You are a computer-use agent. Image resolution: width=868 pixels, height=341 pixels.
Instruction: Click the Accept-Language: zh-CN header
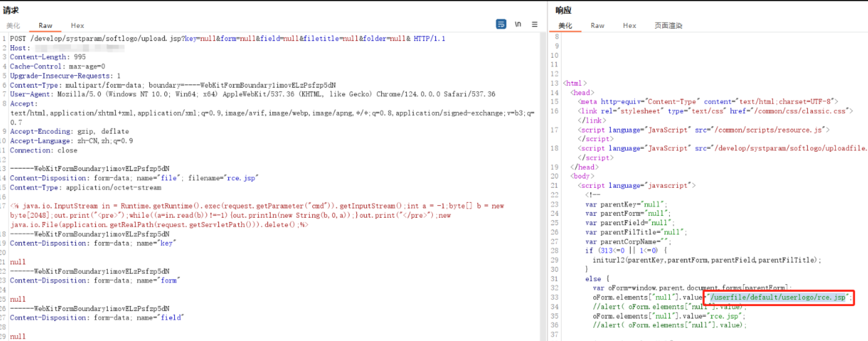[71, 141]
